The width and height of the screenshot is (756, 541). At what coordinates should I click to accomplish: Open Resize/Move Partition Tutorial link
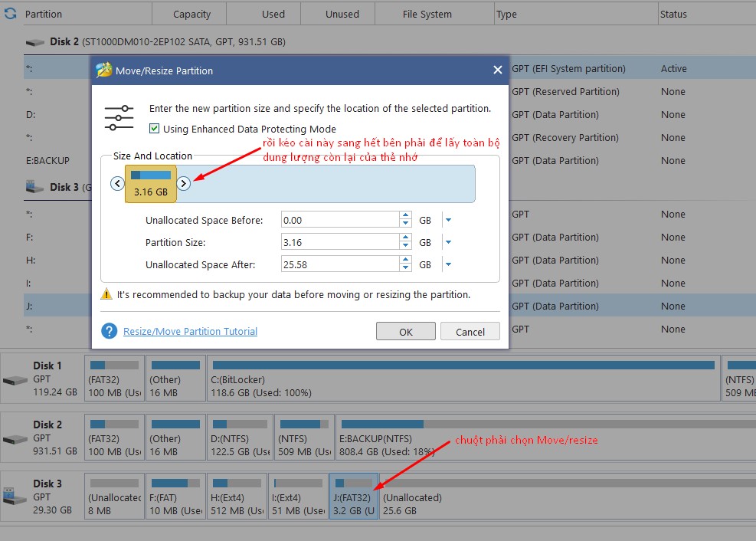click(190, 331)
